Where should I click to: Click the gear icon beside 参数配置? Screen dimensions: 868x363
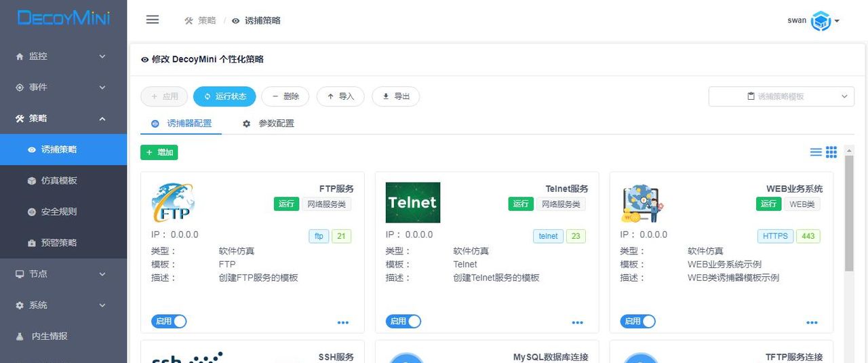[x=246, y=123]
